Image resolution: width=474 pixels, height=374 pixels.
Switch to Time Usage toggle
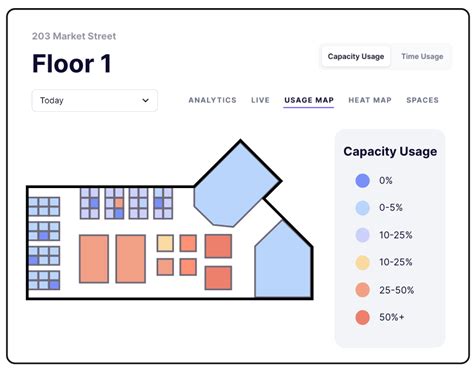coord(422,56)
